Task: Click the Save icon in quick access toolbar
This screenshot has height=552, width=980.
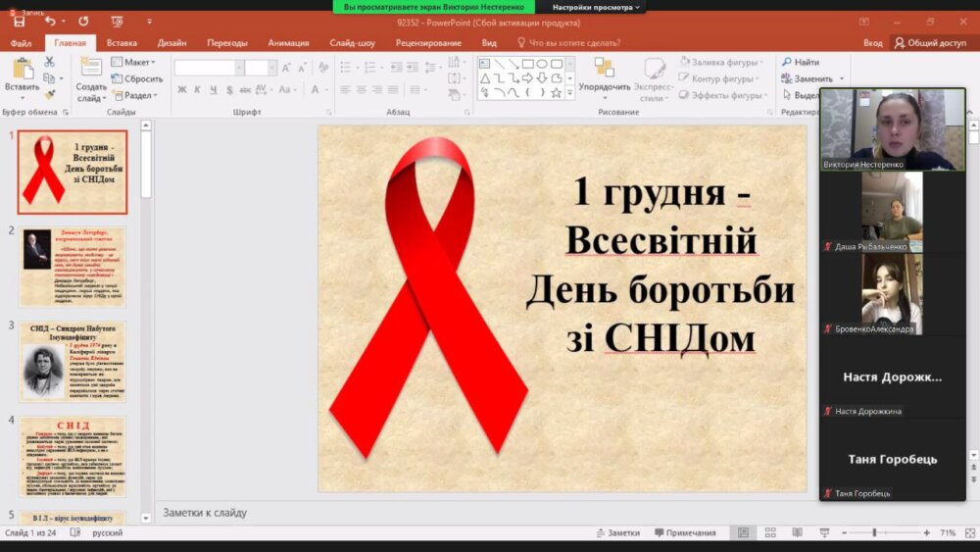Action: tap(19, 22)
